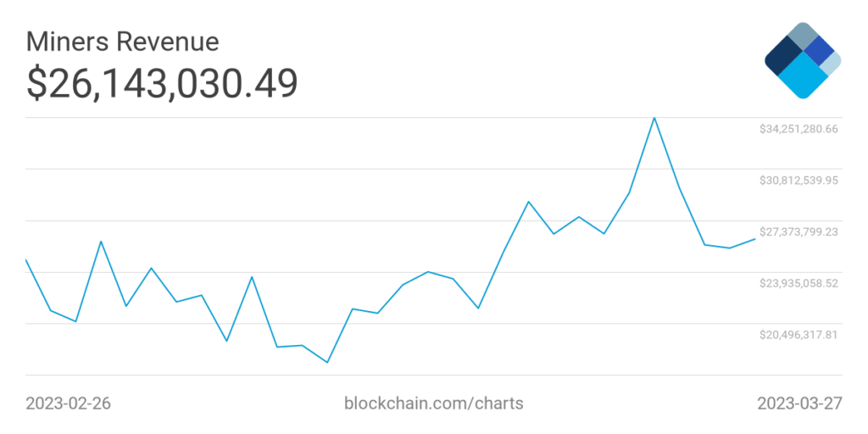This screenshot has height=434, width=868.
Task: Click the lowest dip of the revenue line
Action: [x=327, y=362]
